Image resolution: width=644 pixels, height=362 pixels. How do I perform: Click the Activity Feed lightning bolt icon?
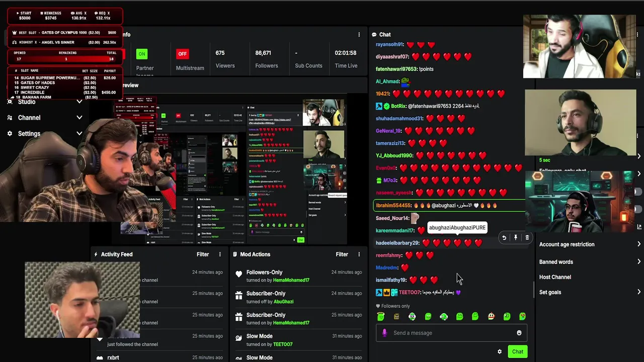96,254
